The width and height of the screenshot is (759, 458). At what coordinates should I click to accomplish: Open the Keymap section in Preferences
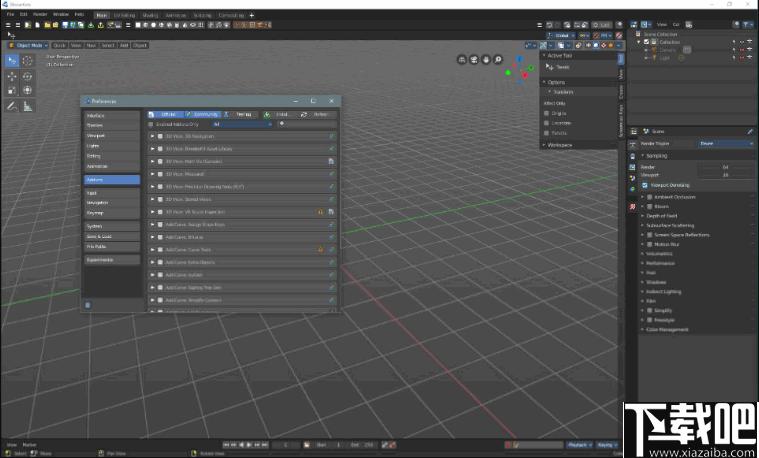[x=95, y=213]
